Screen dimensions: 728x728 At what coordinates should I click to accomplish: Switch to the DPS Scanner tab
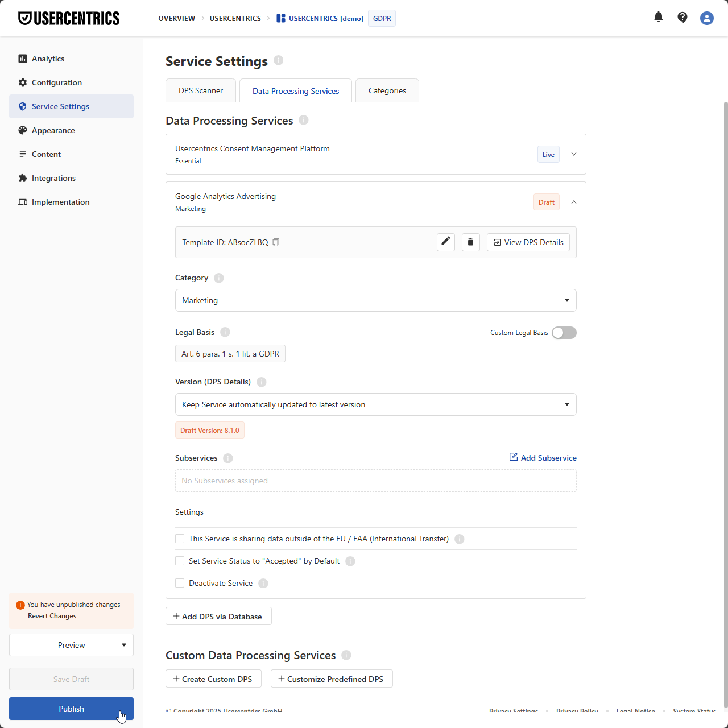coord(201,90)
